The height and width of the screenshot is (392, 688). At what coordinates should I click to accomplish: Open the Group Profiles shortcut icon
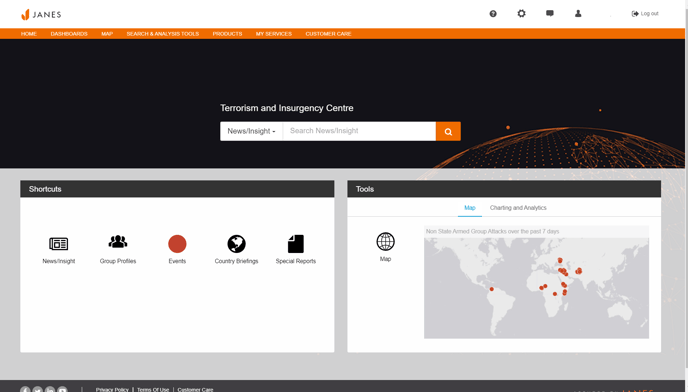point(118,242)
